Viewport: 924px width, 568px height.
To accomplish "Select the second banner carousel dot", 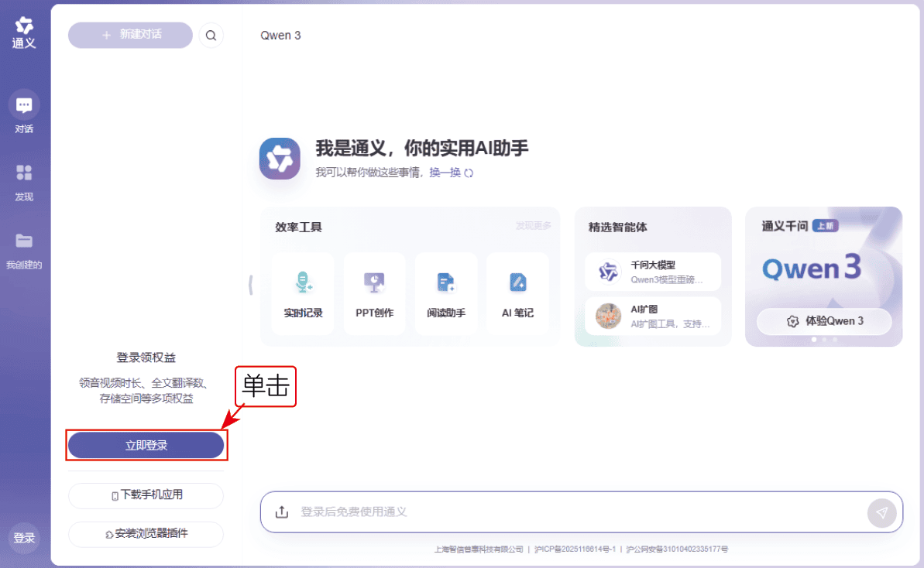I will pos(824,340).
